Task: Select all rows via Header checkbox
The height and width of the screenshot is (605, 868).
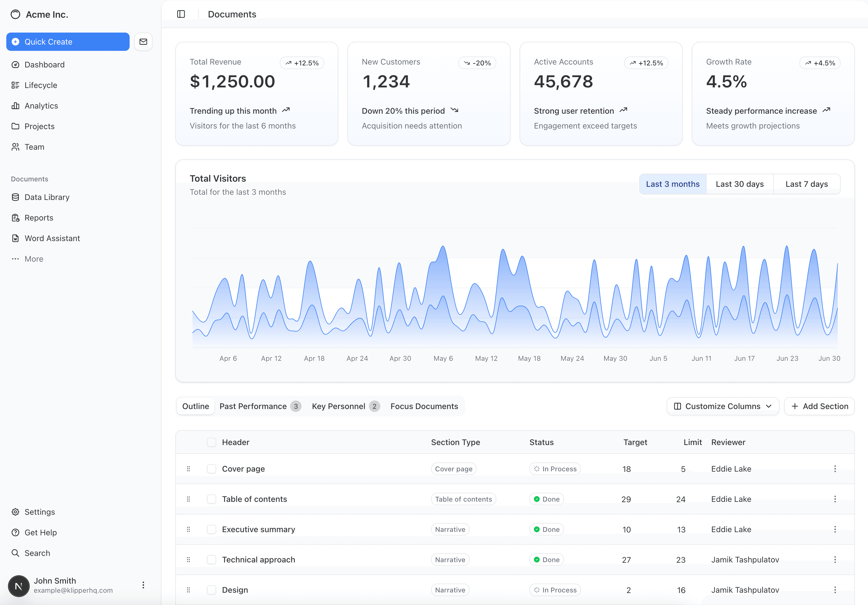Action: [x=211, y=442]
